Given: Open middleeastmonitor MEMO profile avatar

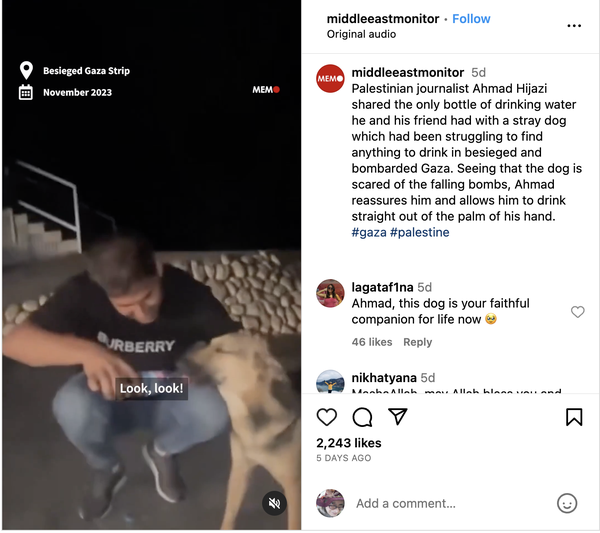Looking at the screenshot, I should (330, 78).
